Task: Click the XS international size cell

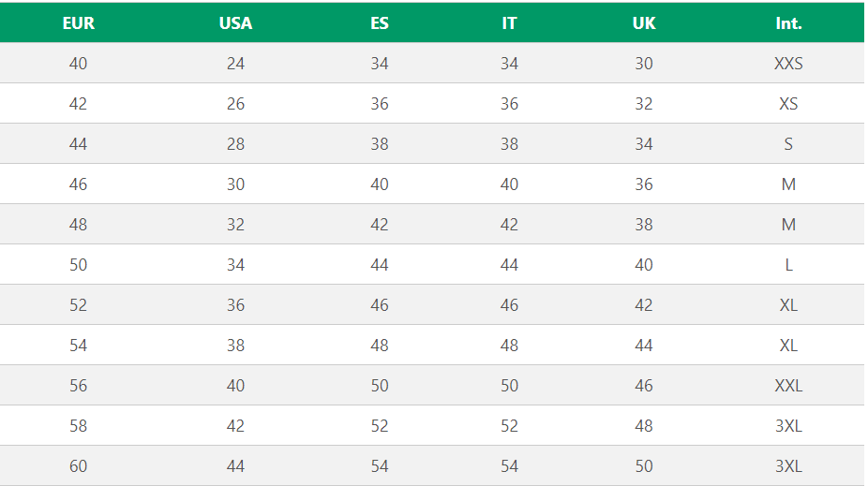Action: pyautogui.click(x=788, y=104)
